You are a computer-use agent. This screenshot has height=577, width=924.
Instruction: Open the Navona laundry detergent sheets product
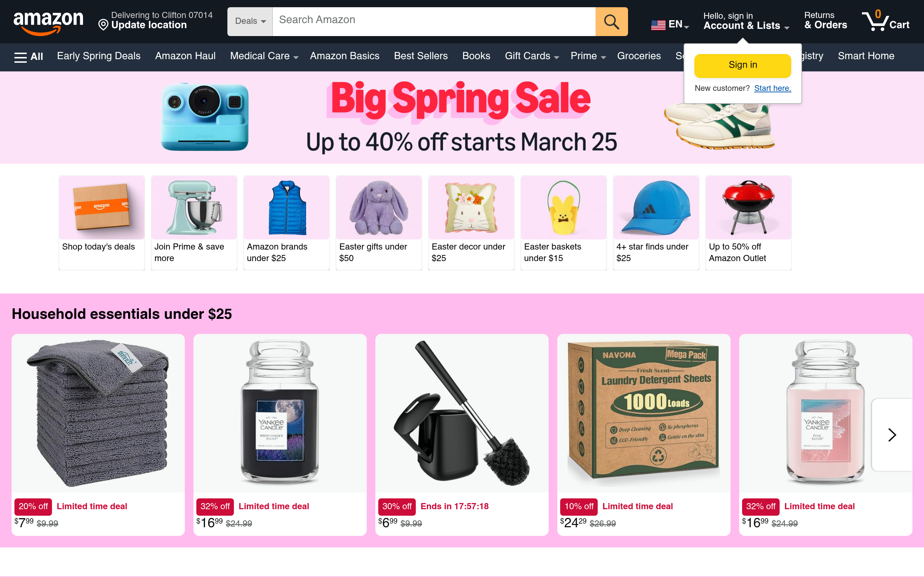643,435
